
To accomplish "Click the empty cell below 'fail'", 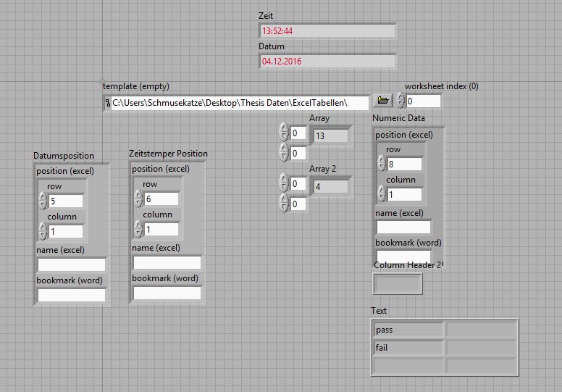I will coord(408,365).
